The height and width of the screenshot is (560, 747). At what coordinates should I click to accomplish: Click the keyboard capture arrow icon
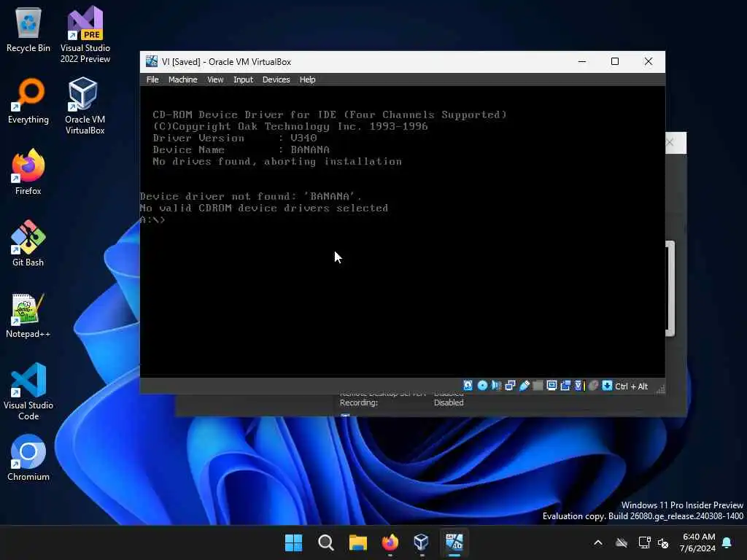(x=607, y=385)
